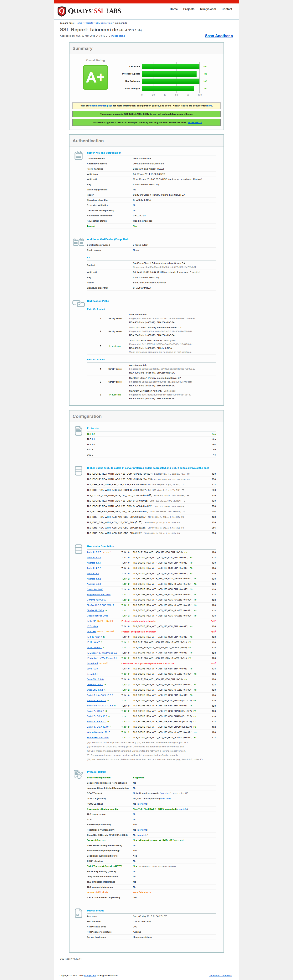Click the Protocol Details icon
The width and height of the screenshot is (293, 980).
click(x=78, y=774)
